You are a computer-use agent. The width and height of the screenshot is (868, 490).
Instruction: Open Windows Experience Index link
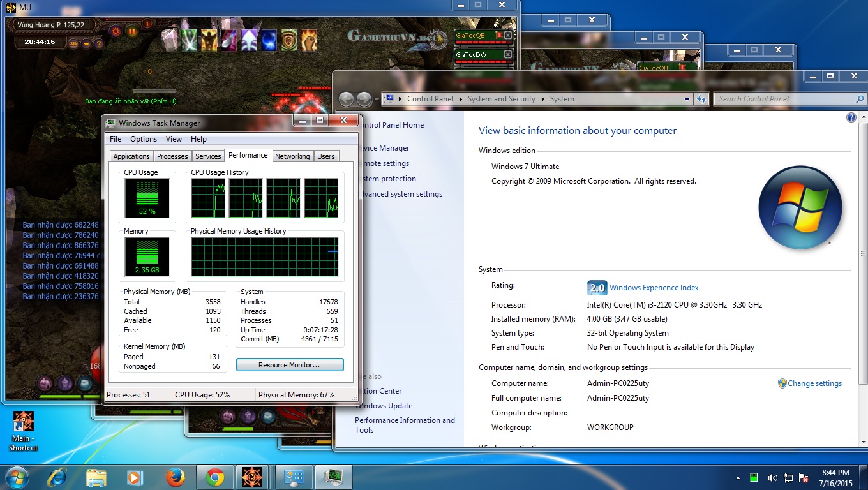pyautogui.click(x=654, y=288)
